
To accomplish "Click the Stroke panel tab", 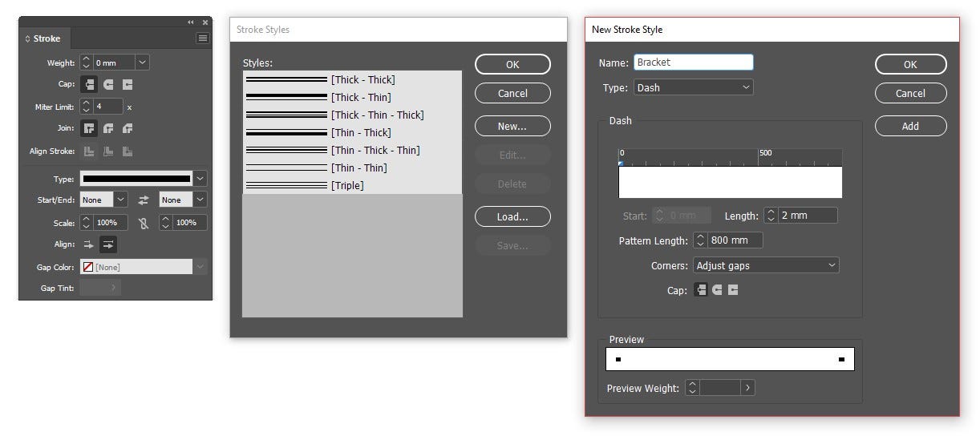I will (x=47, y=38).
